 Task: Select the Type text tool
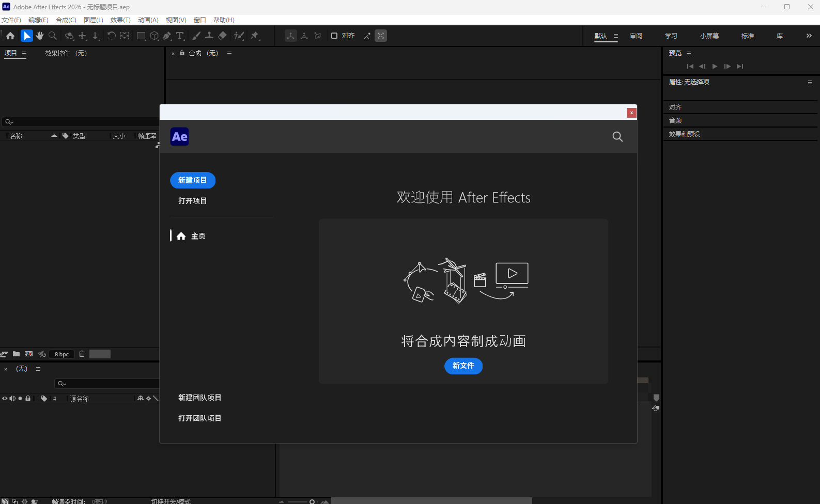pos(180,36)
